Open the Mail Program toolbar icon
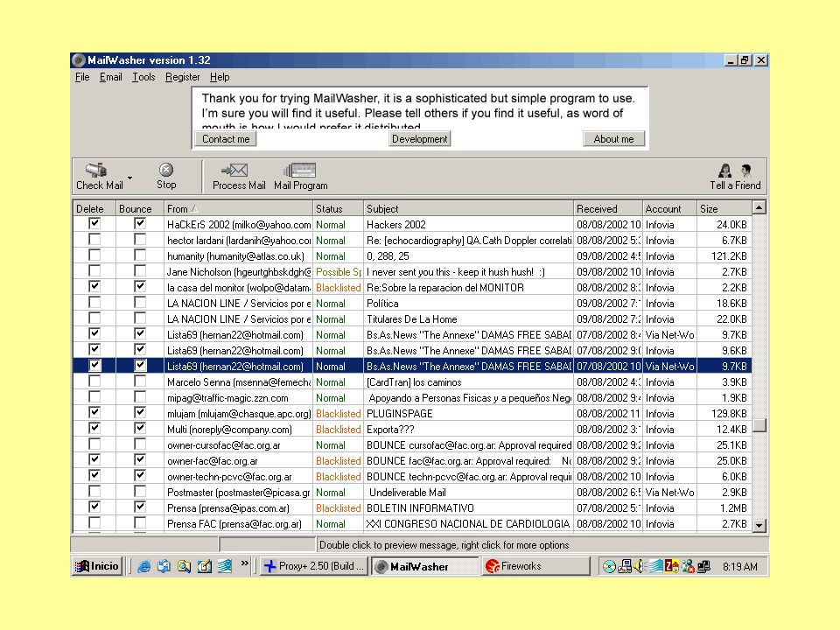 pyautogui.click(x=300, y=171)
